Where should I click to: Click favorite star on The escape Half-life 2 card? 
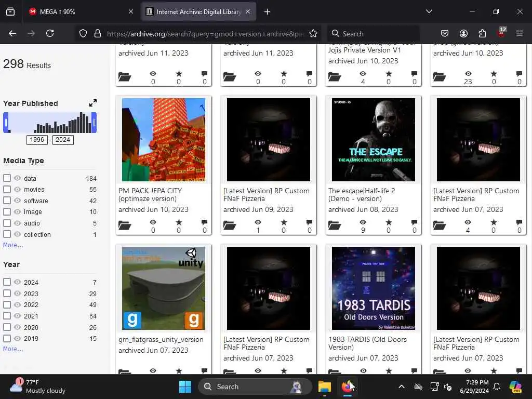tap(389, 222)
